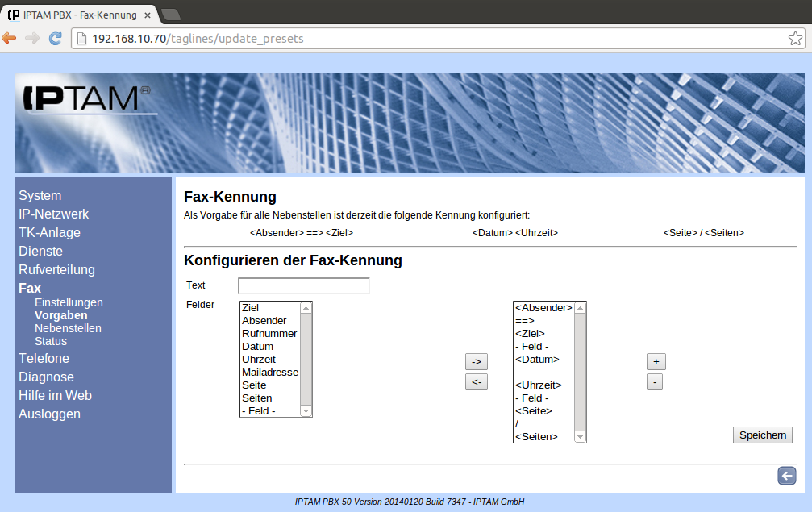Click into the Text input field
The image size is (812, 512).
click(304, 286)
